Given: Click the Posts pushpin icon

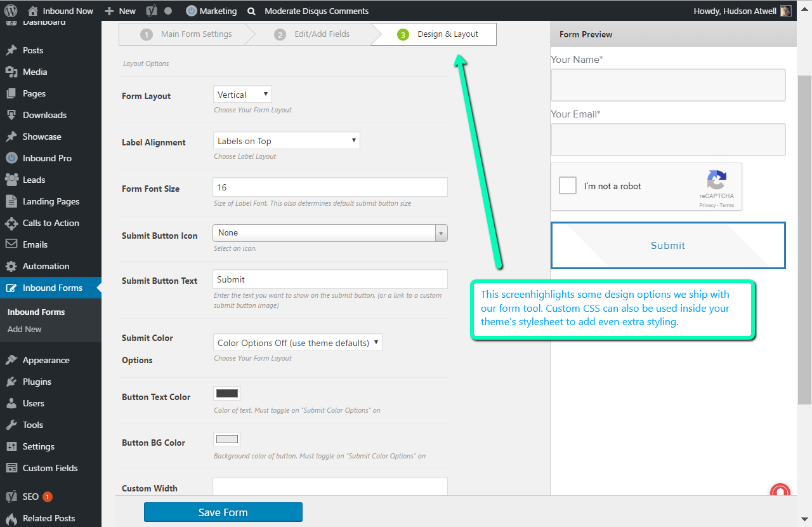Looking at the screenshot, I should tap(11, 50).
